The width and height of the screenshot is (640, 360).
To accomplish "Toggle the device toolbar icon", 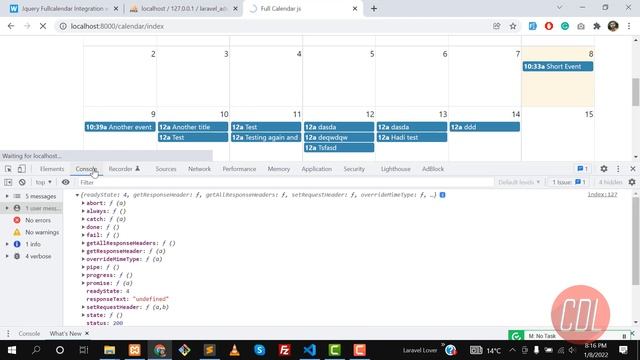I will pos(21,169).
